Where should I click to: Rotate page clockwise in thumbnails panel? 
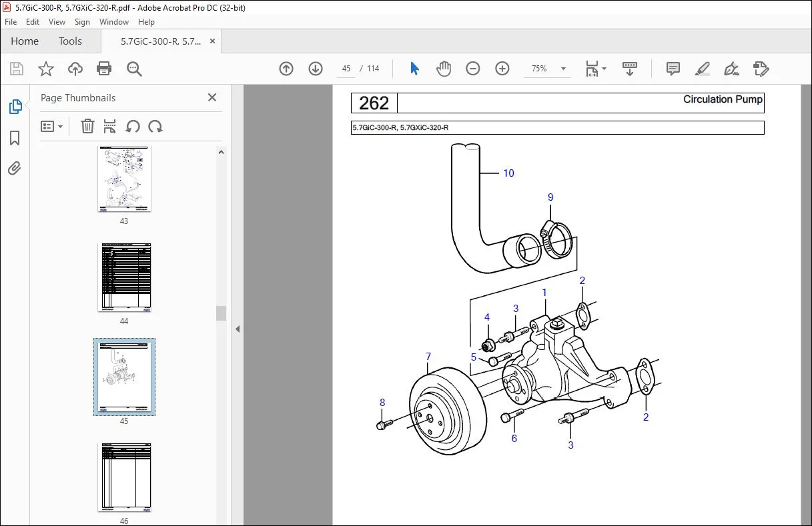[155, 126]
